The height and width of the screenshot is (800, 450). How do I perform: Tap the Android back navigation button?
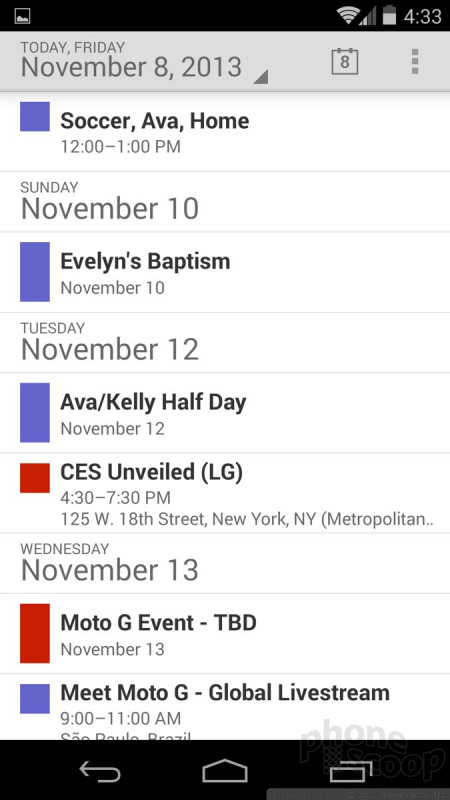[x=100, y=769]
